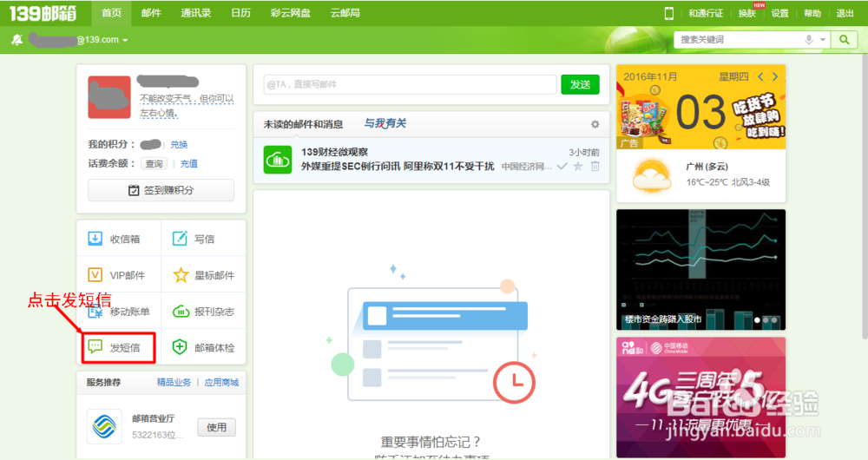Open settings gear in unread messages panel

595,124
